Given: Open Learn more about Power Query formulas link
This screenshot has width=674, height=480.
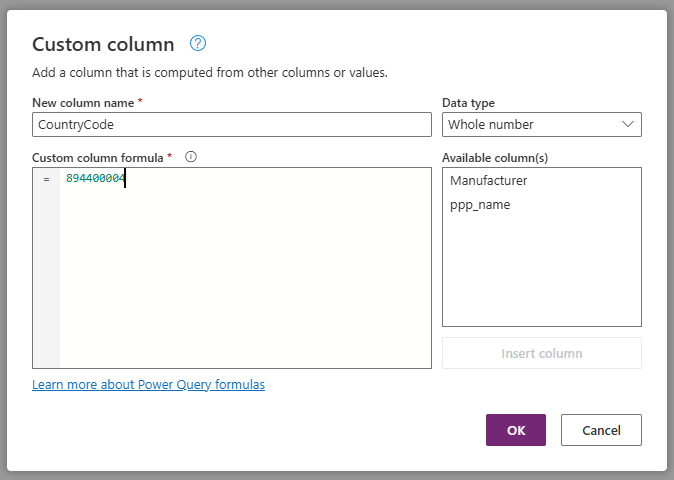Looking at the screenshot, I should tap(148, 384).
